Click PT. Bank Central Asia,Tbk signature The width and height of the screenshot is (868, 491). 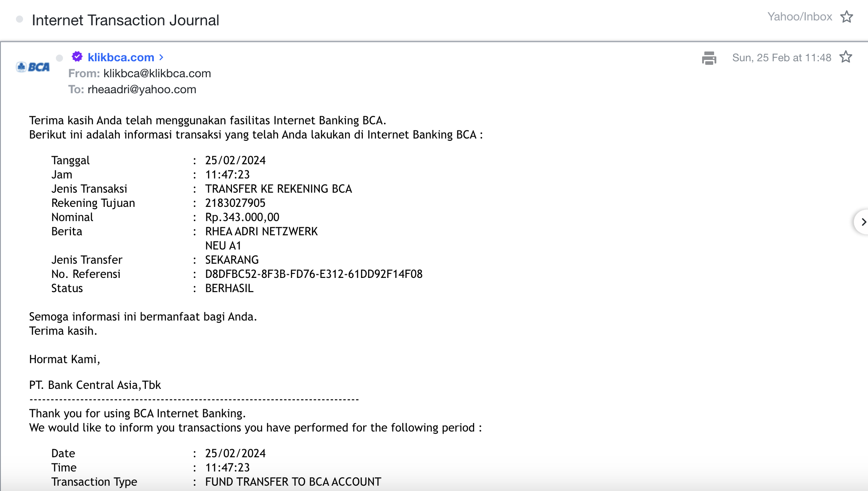(x=95, y=385)
